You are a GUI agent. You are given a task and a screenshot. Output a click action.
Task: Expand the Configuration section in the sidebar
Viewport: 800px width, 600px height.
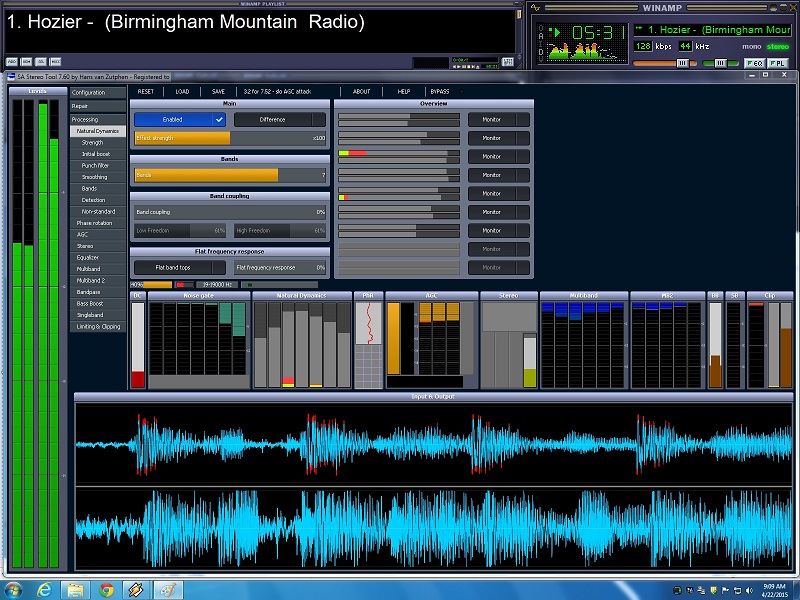(98, 92)
